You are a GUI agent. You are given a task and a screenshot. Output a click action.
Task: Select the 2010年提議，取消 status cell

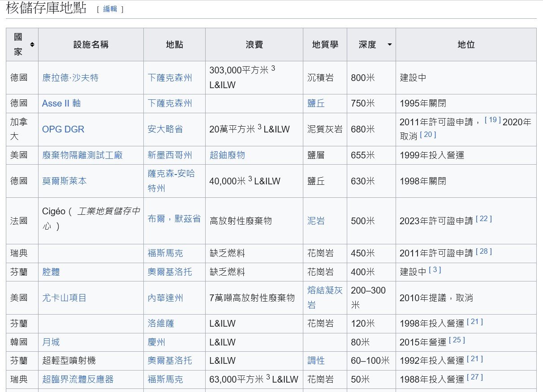[466, 298]
